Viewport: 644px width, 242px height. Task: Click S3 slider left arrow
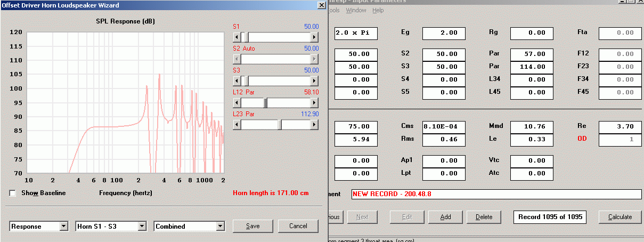(237, 81)
